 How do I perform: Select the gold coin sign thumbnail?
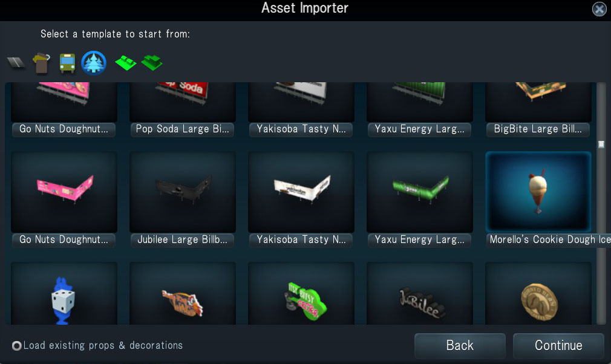pyautogui.click(x=538, y=293)
